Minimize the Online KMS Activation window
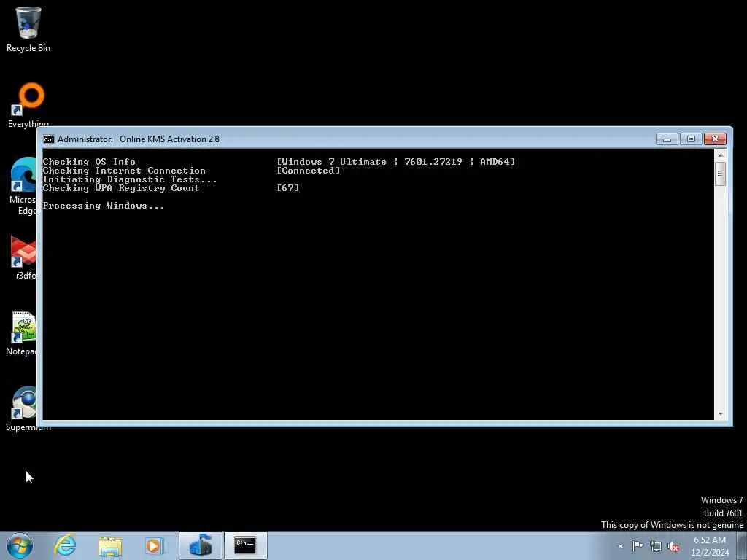 click(667, 139)
